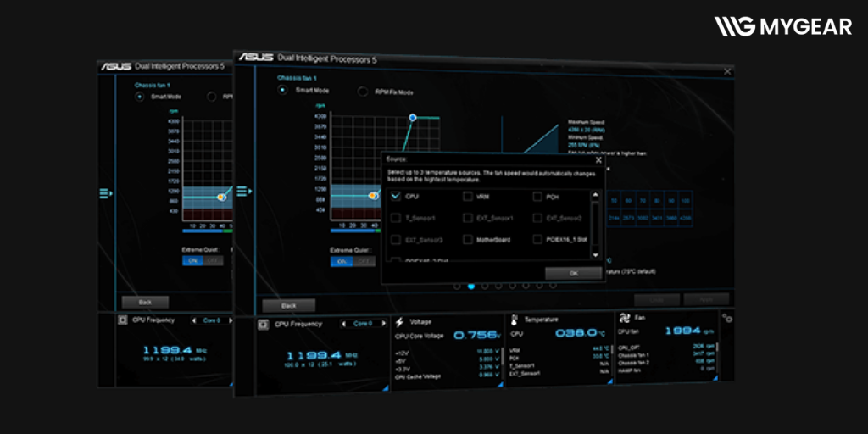
Task: Click the Temperature thermometer icon
Action: (x=515, y=320)
